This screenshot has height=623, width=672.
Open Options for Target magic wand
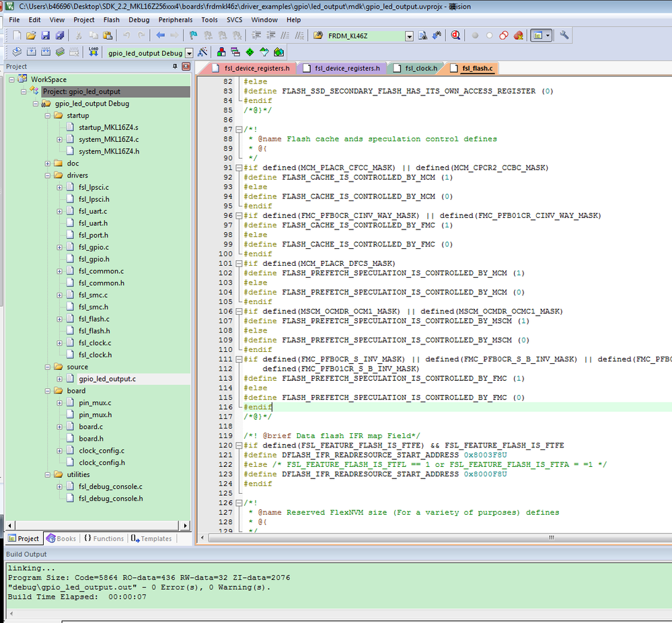202,52
